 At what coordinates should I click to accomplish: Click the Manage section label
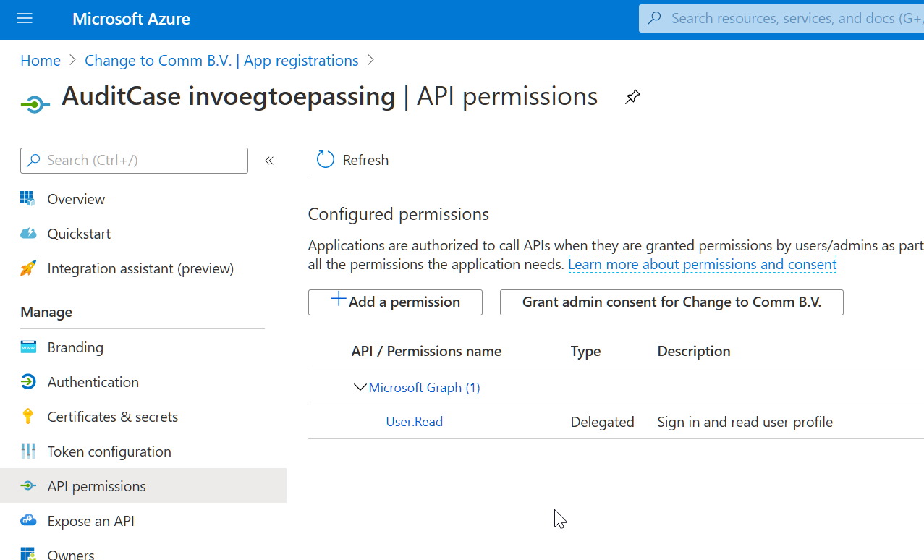coord(46,312)
